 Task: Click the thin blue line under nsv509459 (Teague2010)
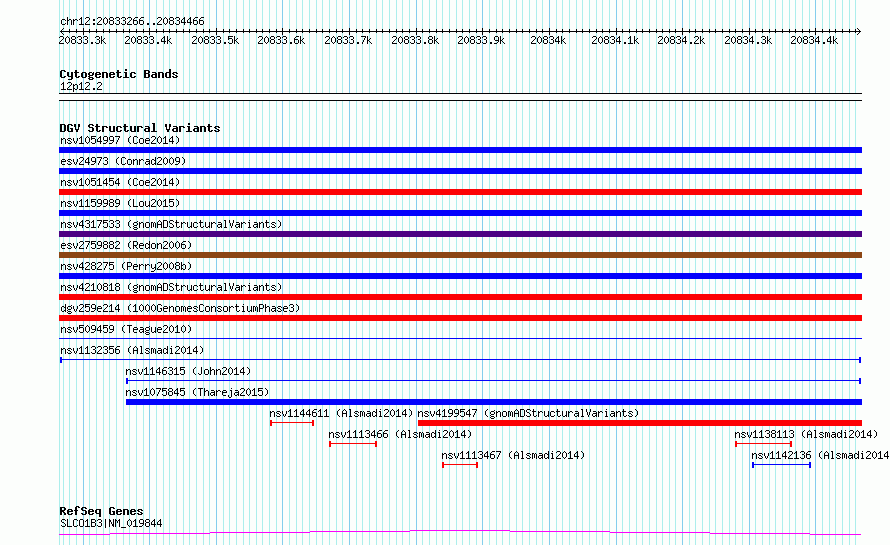point(460,339)
